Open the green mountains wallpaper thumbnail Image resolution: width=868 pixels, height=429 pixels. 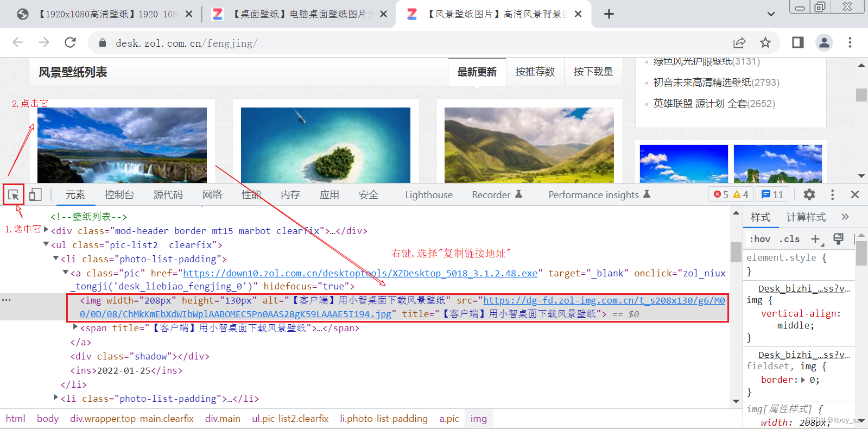tap(529, 145)
